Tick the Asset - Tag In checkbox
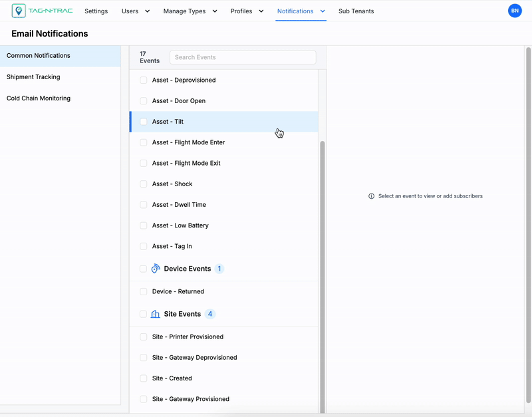The image size is (532, 417). tap(144, 246)
